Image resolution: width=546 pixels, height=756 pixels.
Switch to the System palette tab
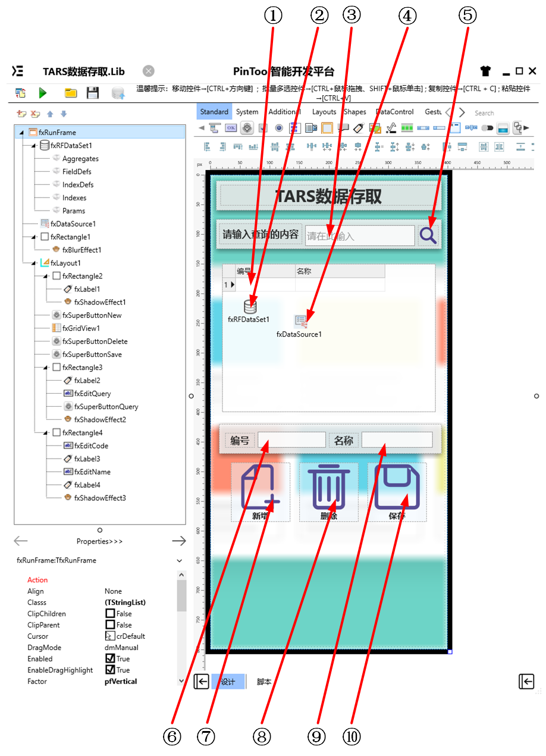click(247, 112)
